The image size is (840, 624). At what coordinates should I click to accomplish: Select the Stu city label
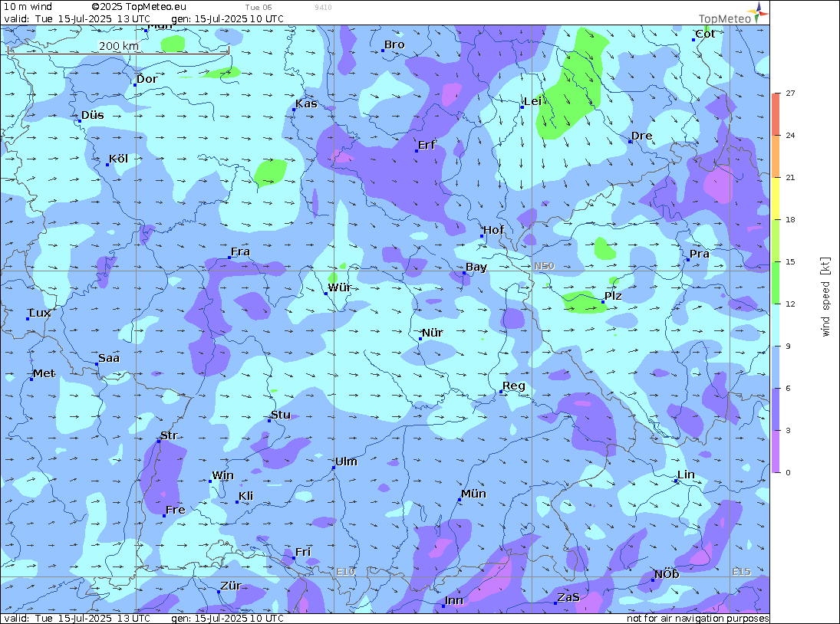point(281,415)
